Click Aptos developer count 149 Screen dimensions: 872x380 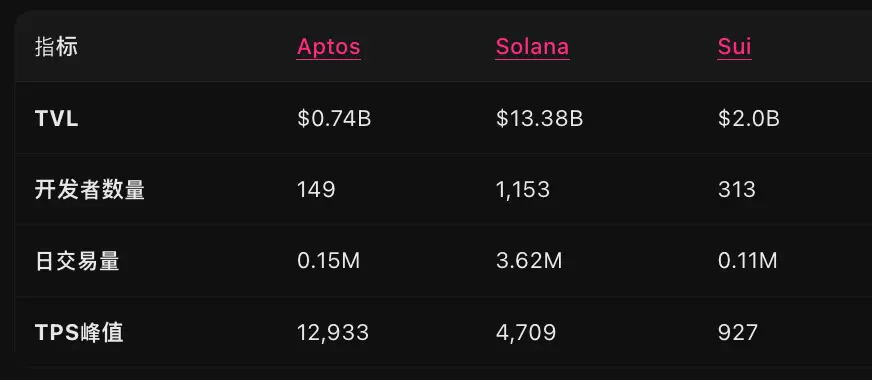(316, 190)
